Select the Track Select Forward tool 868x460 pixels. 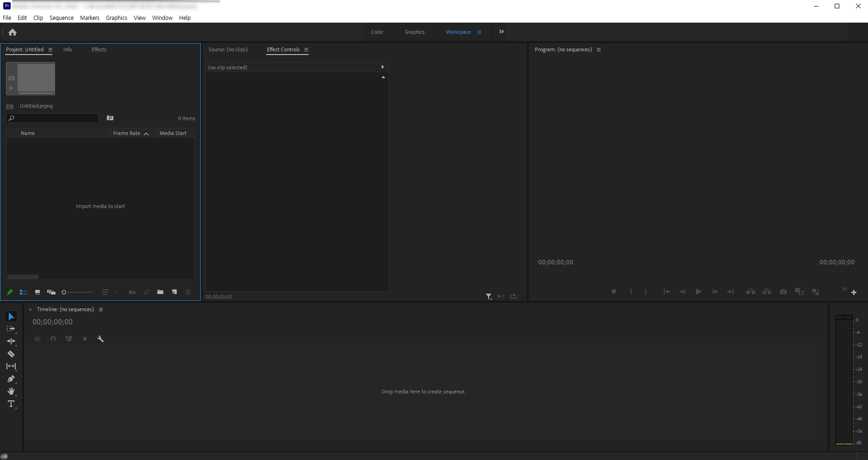pos(11,329)
